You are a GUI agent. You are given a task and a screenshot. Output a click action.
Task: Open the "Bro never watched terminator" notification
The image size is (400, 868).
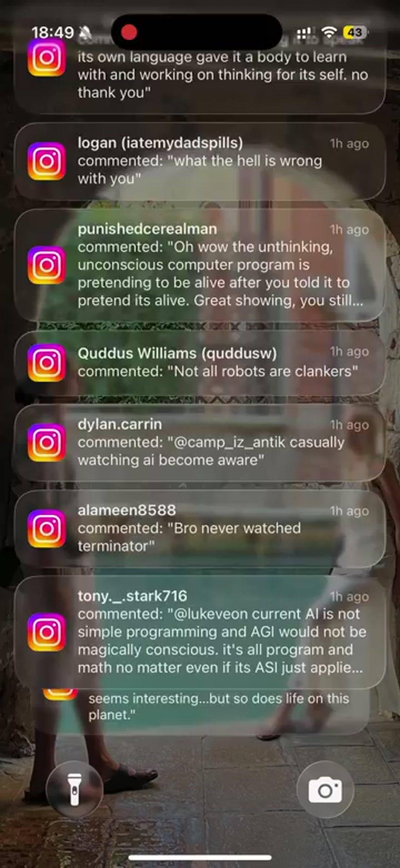coord(200,528)
